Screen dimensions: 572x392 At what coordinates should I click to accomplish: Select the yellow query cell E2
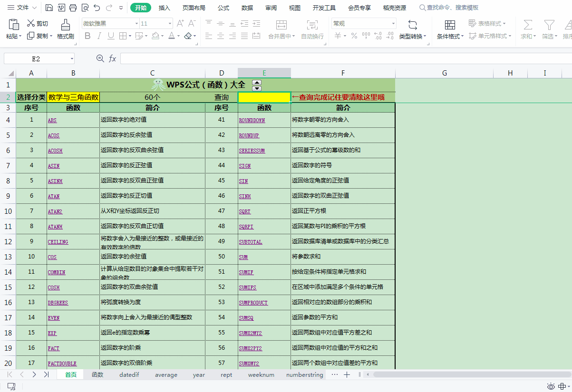pos(264,97)
